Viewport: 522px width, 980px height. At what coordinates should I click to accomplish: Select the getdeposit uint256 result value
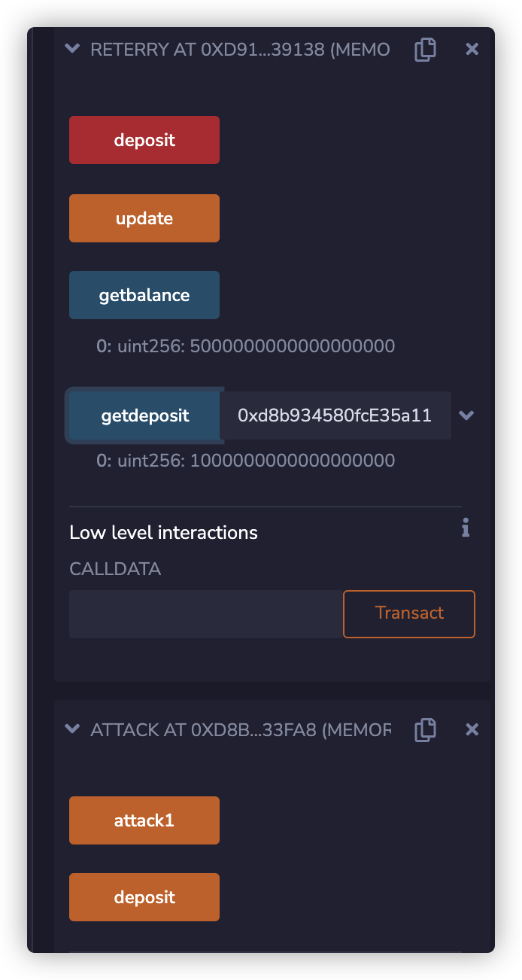point(292,461)
